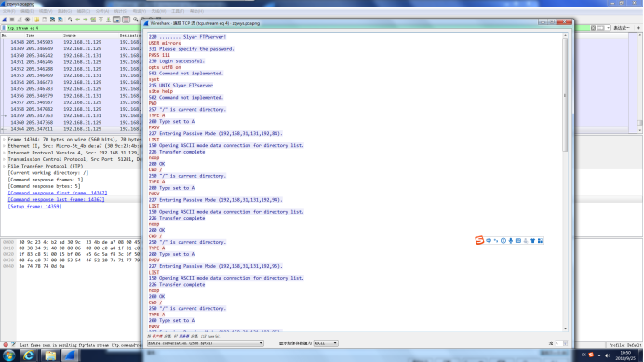Open the View menu in main window
The width and height of the screenshot is (644, 362).
46,11
